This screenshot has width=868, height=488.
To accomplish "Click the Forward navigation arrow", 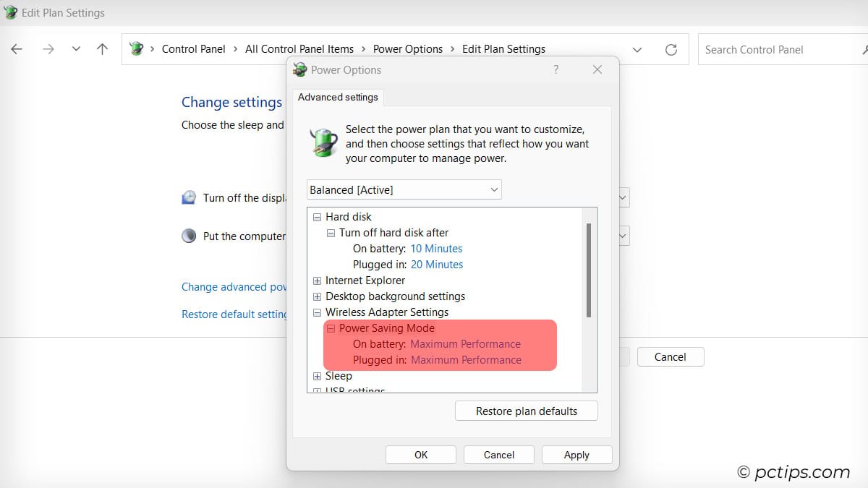I will pyautogui.click(x=48, y=49).
